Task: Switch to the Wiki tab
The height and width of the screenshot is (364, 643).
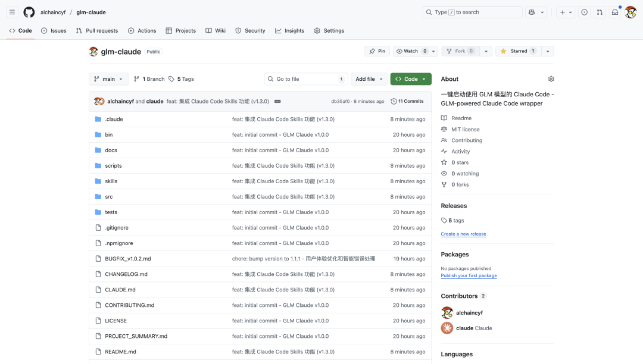Action: [216, 31]
